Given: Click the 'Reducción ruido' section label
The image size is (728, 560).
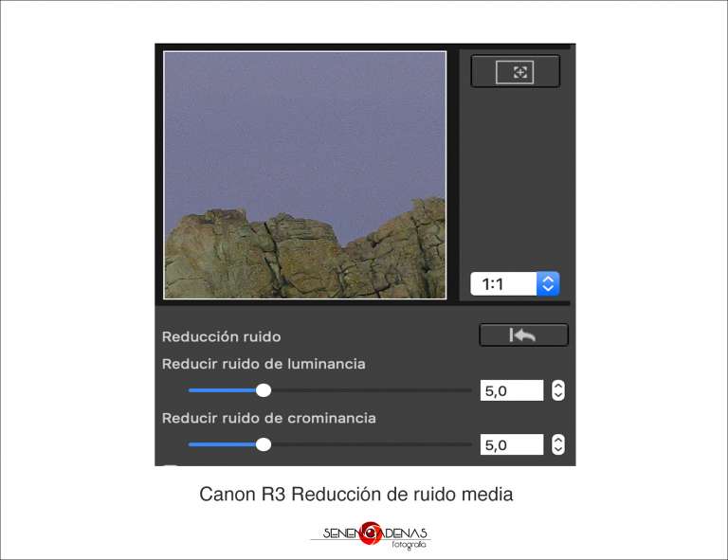Looking at the screenshot, I should pos(221,336).
